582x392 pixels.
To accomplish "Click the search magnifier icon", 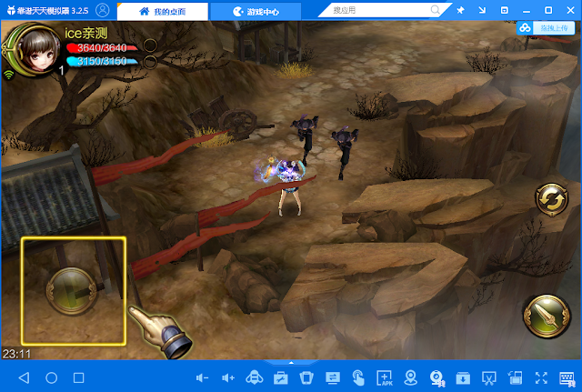I will click(x=435, y=10).
